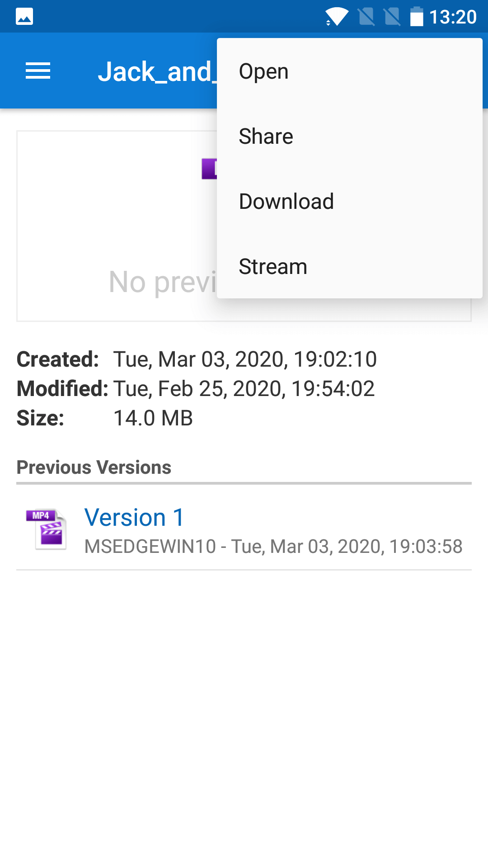Click the battery indicator icon
Viewport: 488px width, 868px height.
(x=417, y=17)
